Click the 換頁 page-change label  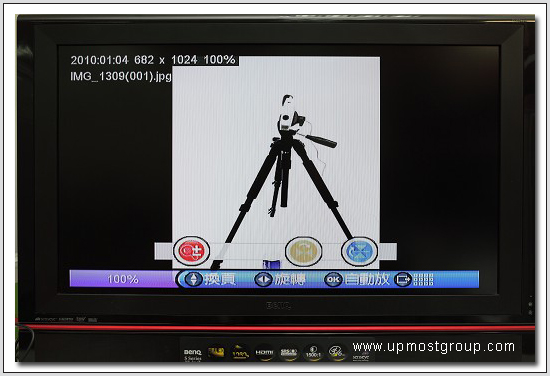[x=220, y=279]
